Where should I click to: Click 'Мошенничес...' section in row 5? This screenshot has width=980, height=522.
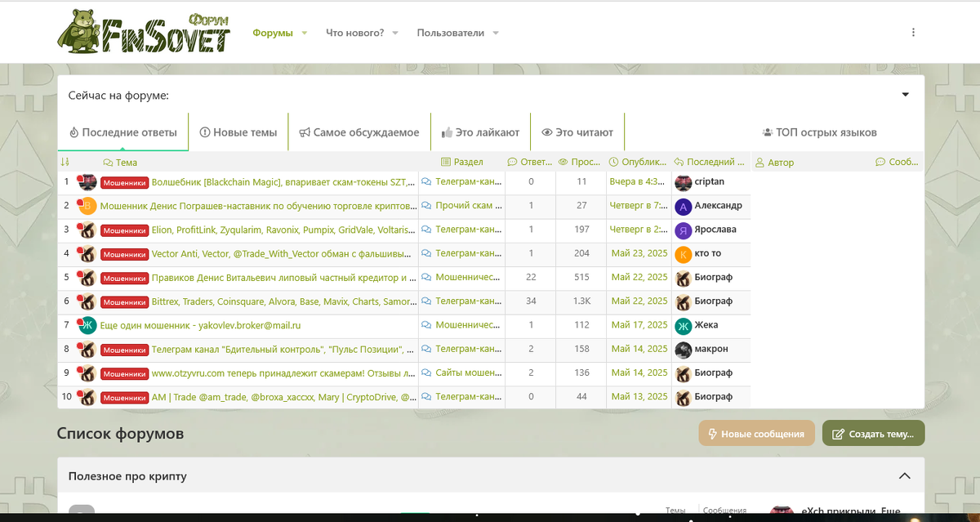[468, 278]
